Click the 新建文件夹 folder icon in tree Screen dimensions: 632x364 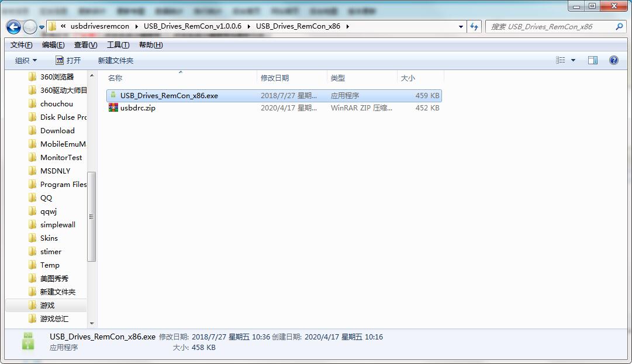[33, 292]
